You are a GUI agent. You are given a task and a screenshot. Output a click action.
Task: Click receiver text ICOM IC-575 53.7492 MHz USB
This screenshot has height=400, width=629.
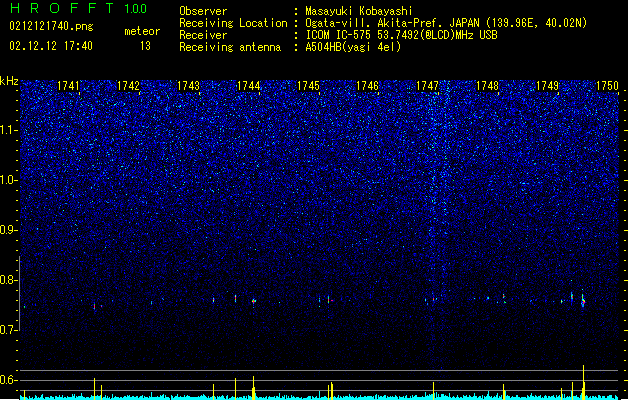coord(401,35)
